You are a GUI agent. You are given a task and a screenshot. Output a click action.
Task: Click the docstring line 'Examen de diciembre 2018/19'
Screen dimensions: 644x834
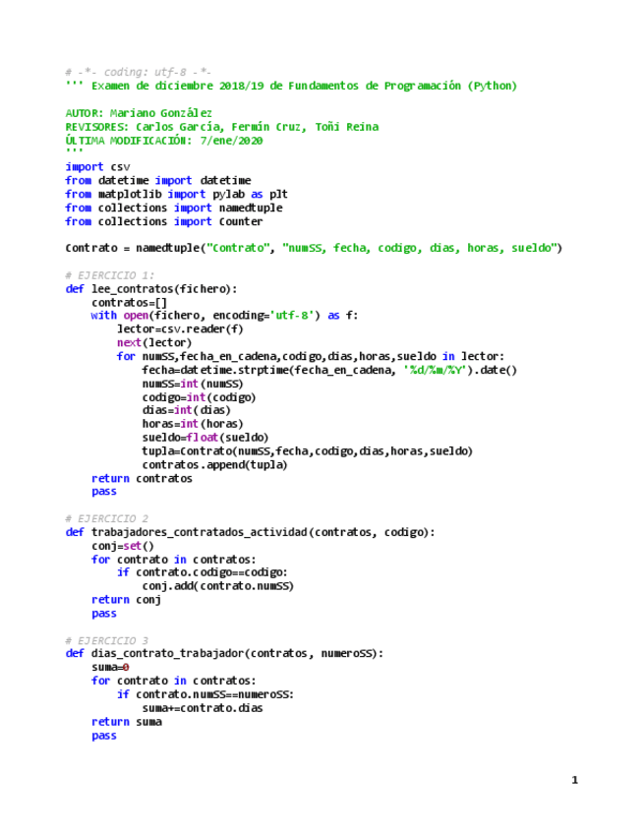coord(291,86)
